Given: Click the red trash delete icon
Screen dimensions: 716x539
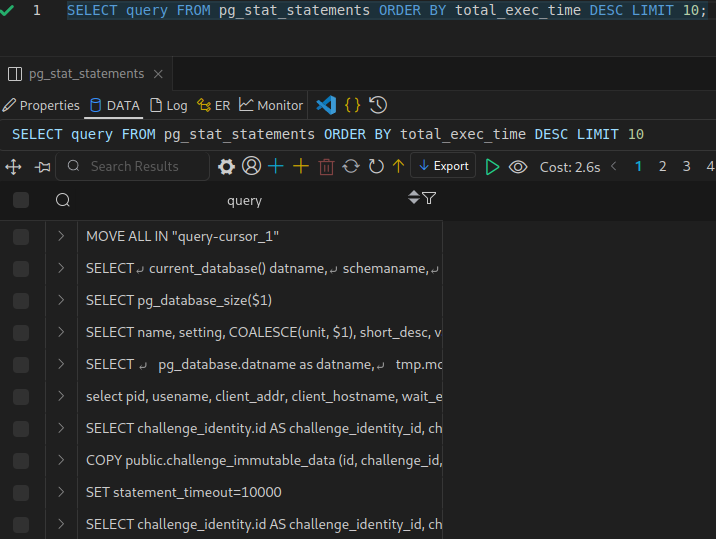Looking at the screenshot, I should point(326,167).
